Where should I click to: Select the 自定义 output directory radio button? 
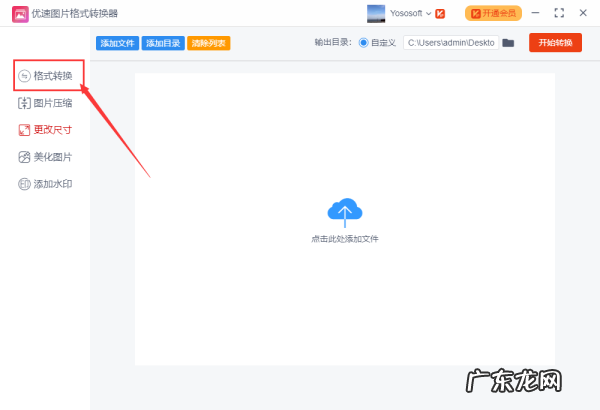(364, 42)
